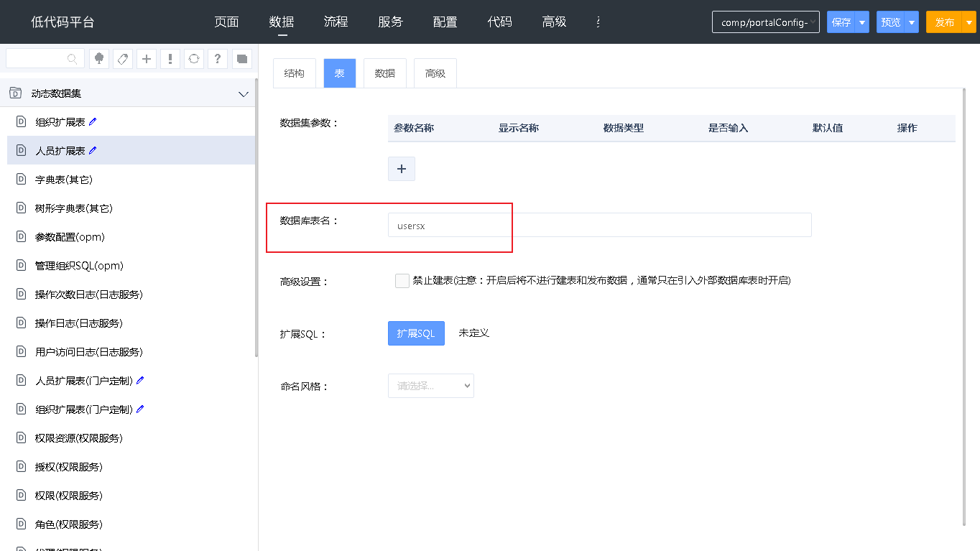Image resolution: width=980 pixels, height=551 pixels.
Task: Switch to the 数据 tab in the editor
Action: [x=385, y=73]
